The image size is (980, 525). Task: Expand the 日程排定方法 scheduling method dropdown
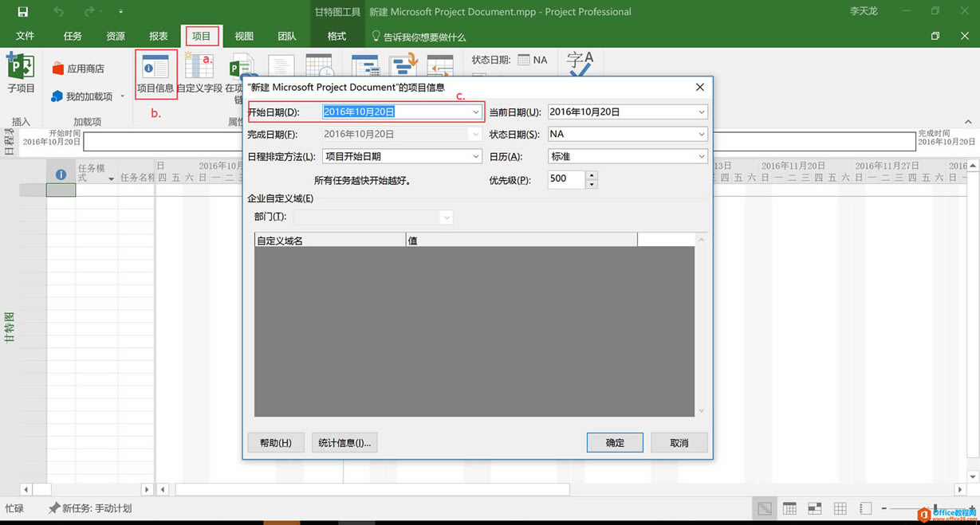[477, 156]
